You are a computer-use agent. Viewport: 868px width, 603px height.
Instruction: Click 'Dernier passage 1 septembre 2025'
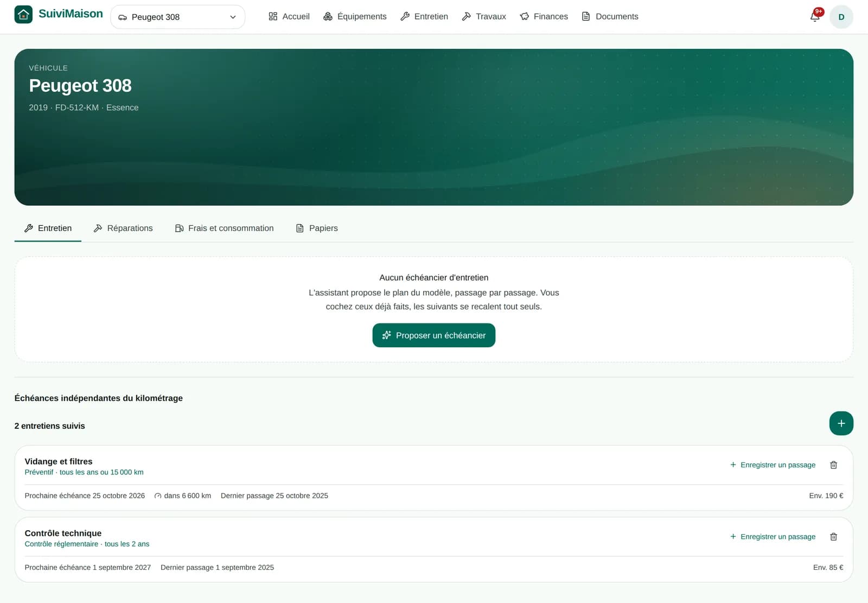click(x=217, y=567)
